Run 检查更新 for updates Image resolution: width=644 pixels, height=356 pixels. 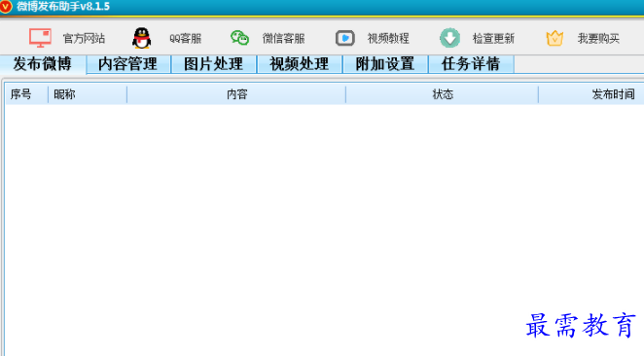(x=493, y=39)
